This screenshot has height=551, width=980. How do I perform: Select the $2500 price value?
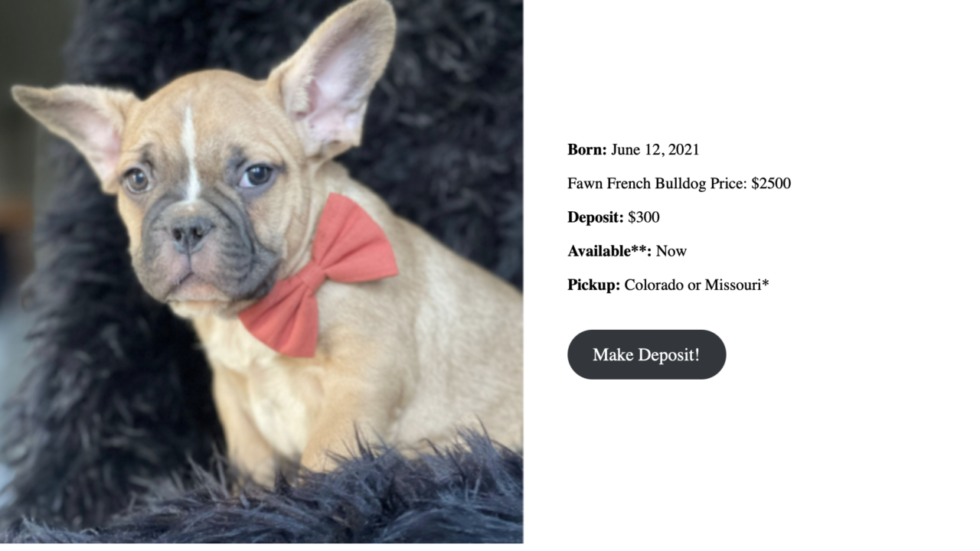point(771,184)
